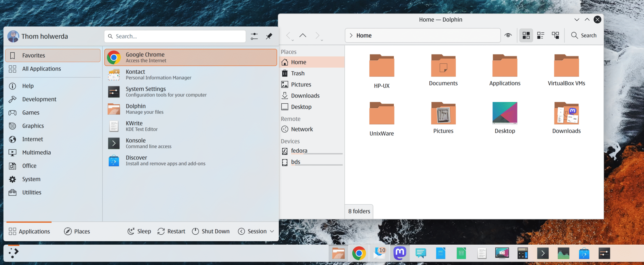The height and width of the screenshot is (265, 644).
Task: Switch Dolphin to details tree view
Action: (x=555, y=35)
